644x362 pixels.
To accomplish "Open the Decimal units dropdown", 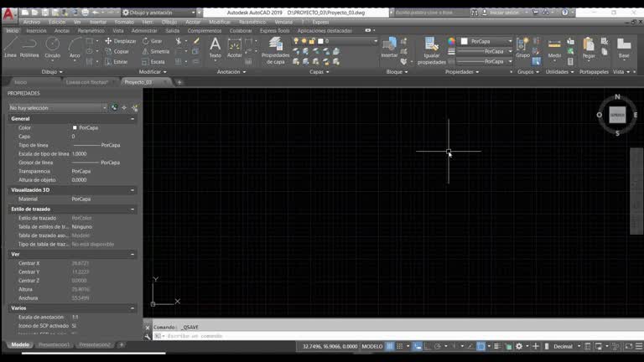I will click(x=567, y=346).
